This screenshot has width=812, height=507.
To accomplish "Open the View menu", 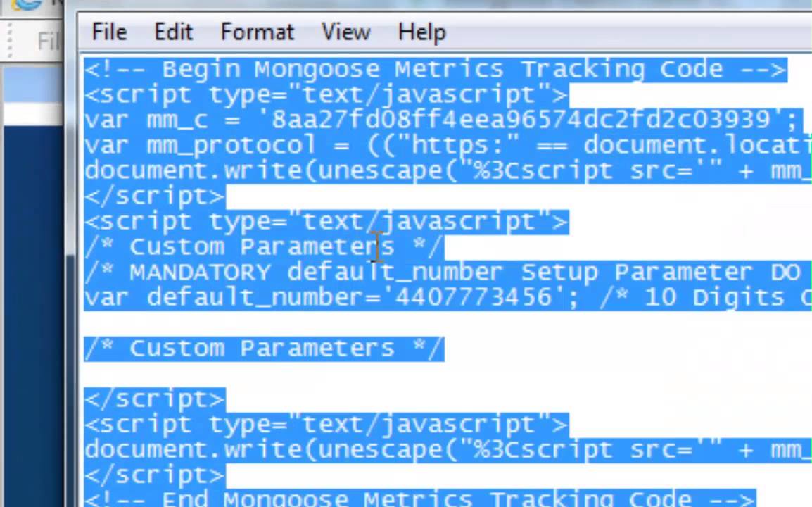I will click(345, 32).
